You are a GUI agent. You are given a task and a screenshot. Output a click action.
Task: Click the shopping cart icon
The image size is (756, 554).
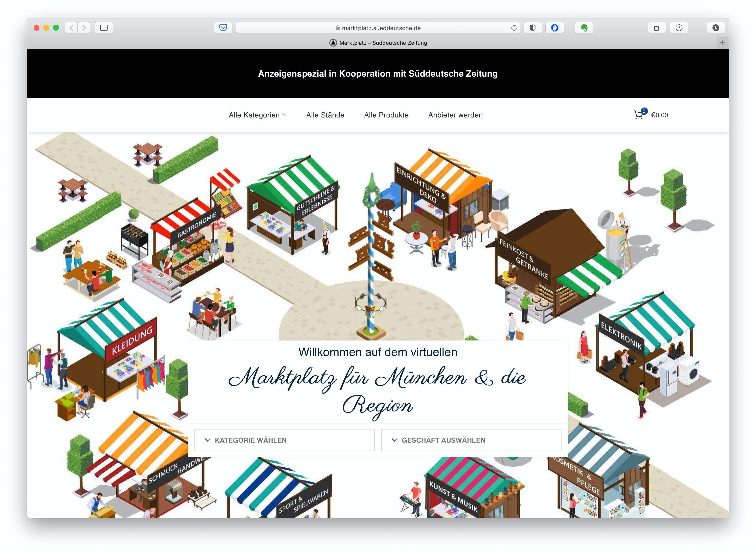pyautogui.click(x=638, y=115)
